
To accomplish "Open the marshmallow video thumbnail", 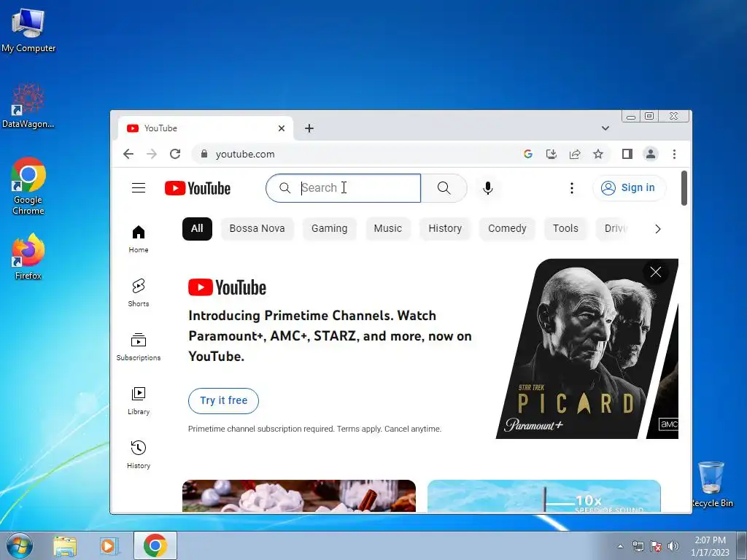I will pyautogui.click(x=298, y=496).
